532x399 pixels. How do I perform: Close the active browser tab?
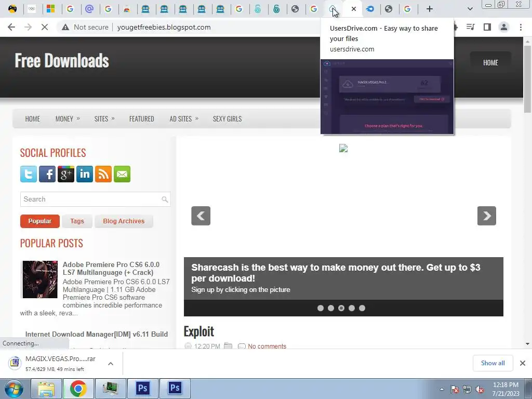tap(353, 9)
